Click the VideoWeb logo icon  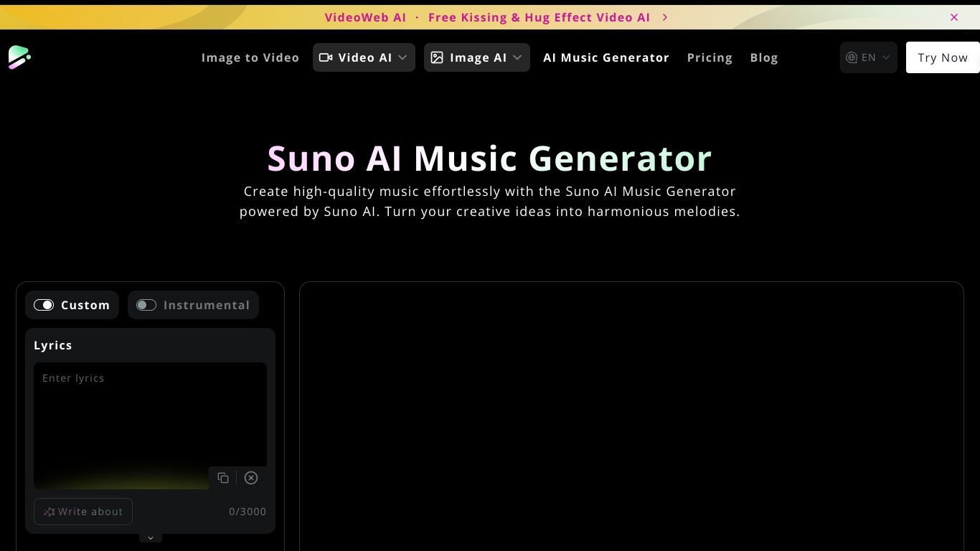19,57
